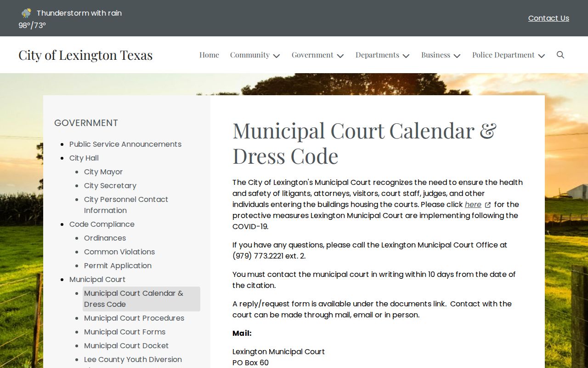Screen dimensions: 588x368
Task: Open the Police Department menu label
Action: [503, 55]
